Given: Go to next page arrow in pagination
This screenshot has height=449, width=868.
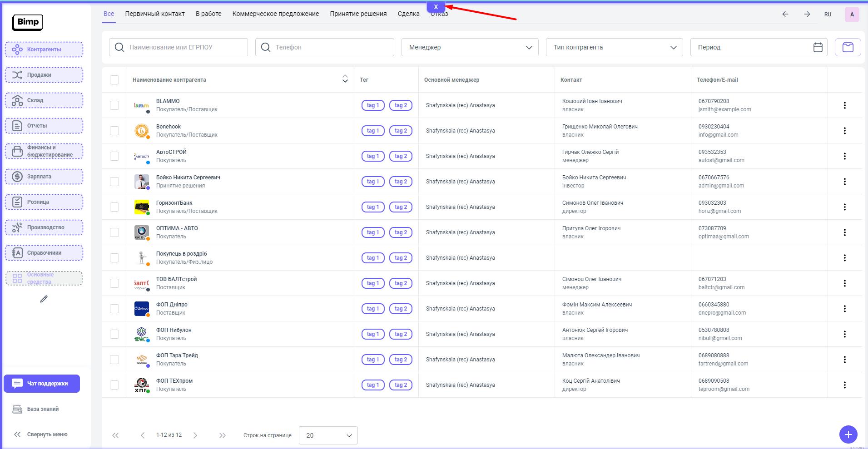Looking at the screenshot, I should (x=195, y=435).
